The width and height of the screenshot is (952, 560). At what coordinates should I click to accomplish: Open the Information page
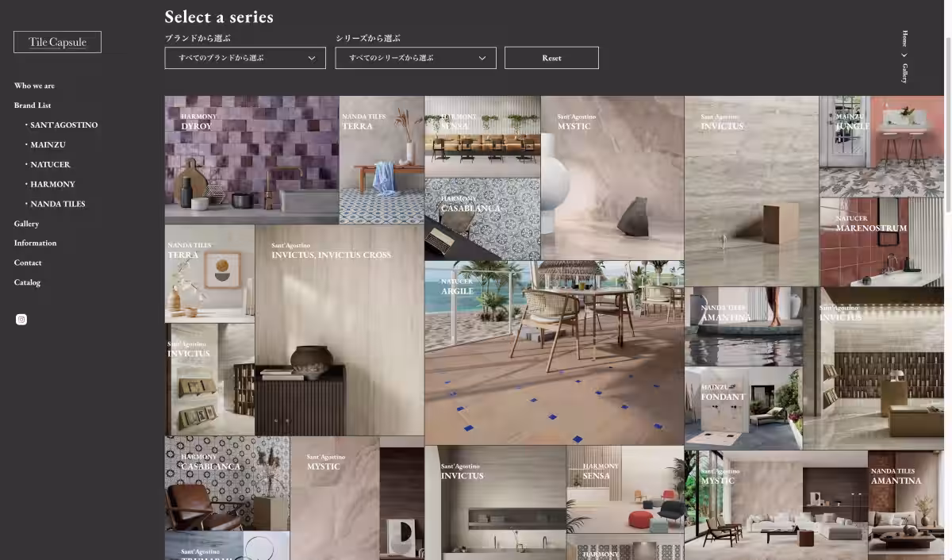[35, 243]
